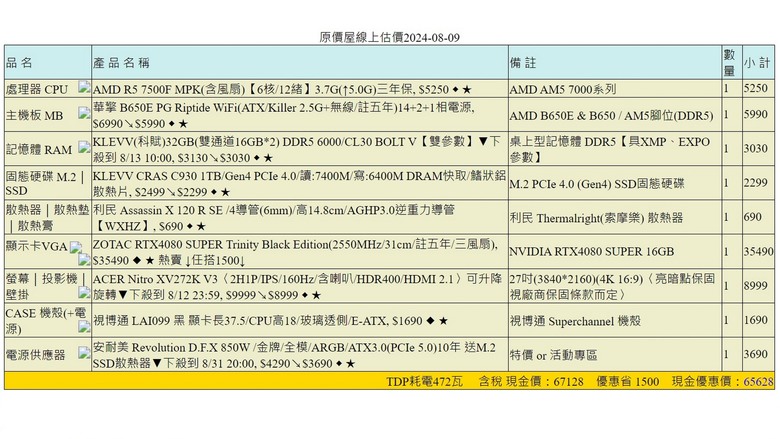Select the 顯示卡VGA category label
The height and width of the screenshot is (439, 780).
(x=36, y=246)
